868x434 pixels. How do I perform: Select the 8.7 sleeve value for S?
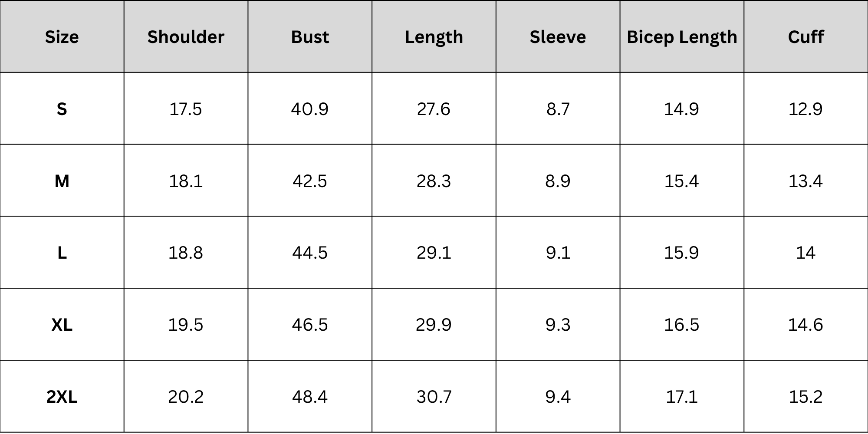(558, 109)
